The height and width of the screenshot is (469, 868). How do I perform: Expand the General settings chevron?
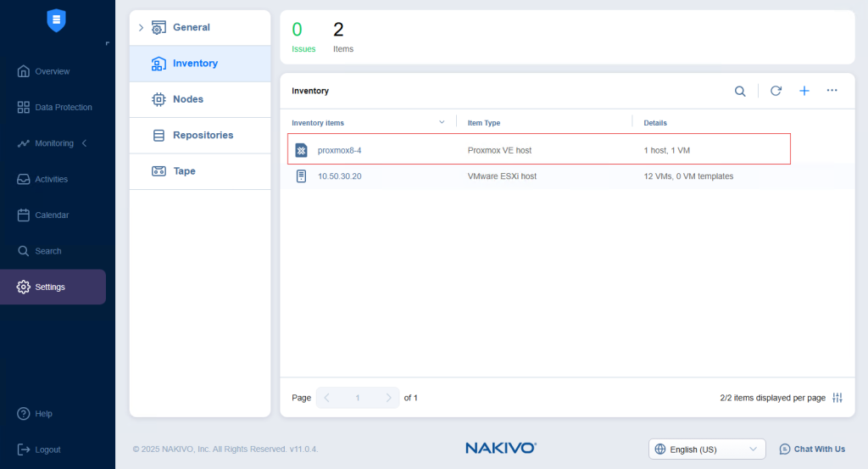point(141,28)
